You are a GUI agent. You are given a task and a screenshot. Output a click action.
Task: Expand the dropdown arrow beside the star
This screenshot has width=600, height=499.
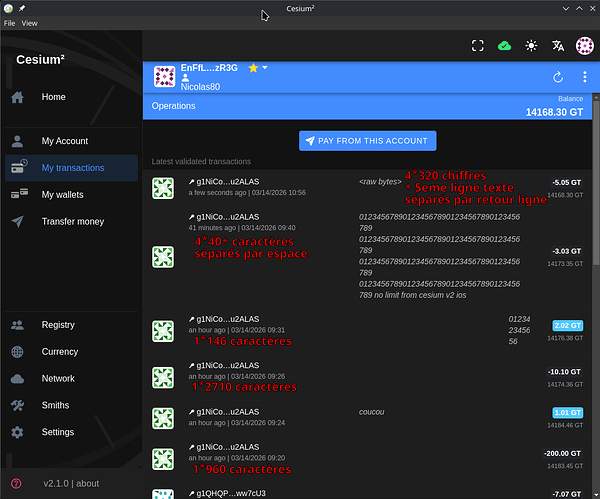point(265,68)
